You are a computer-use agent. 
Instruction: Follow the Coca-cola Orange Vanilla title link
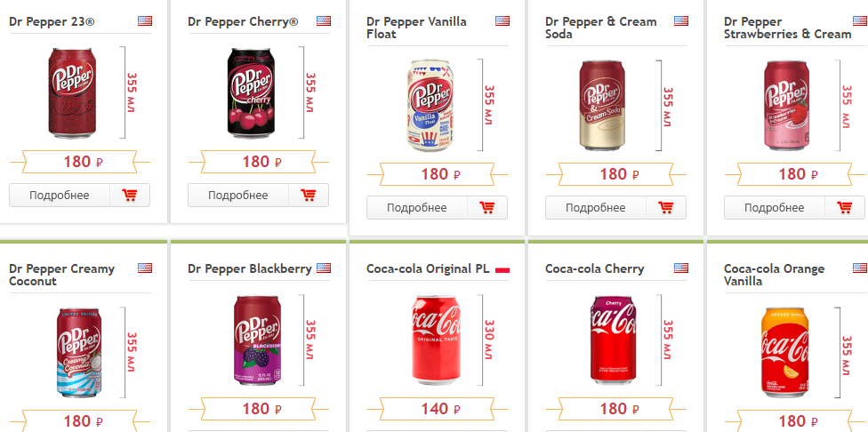tap(774, 275)
